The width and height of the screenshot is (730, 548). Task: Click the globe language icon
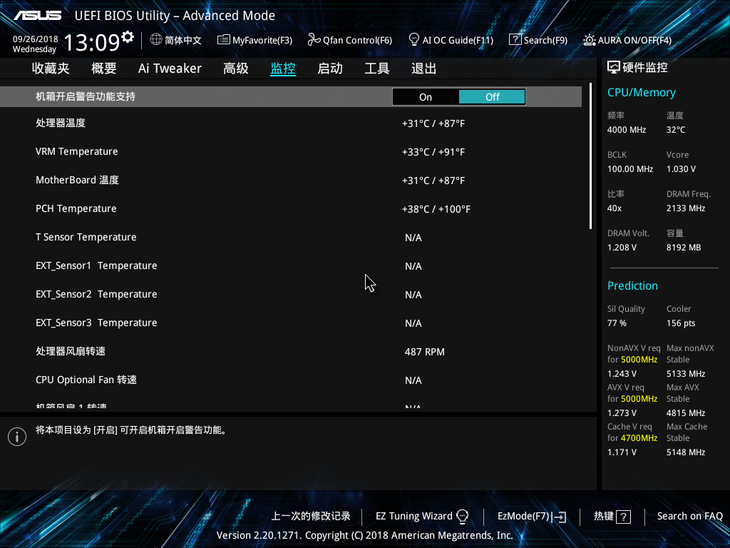coord(156,40)
